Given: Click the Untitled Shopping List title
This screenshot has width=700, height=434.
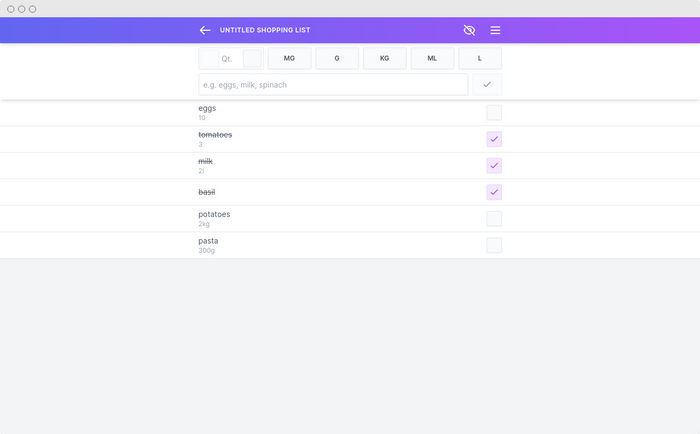Looking at the screenshot, I should (265, 30).
